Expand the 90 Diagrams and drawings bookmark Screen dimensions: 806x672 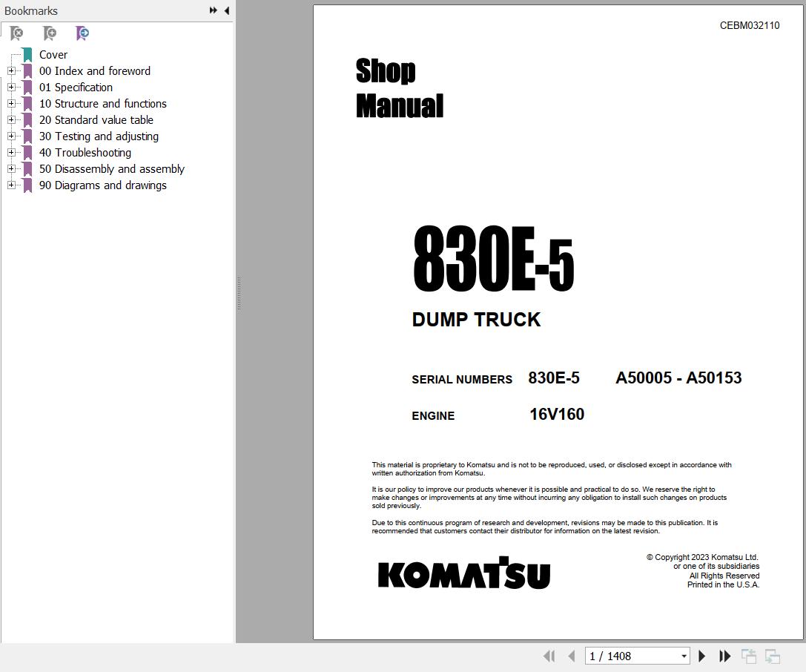[x=11, y=185]
